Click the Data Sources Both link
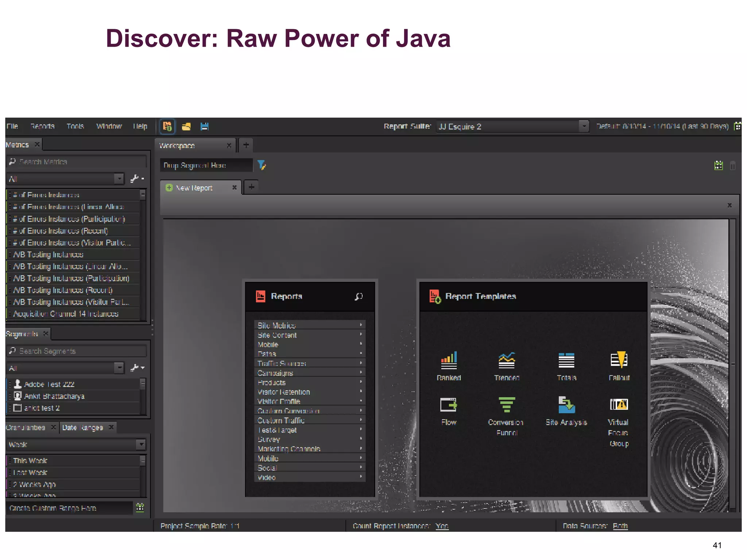747x560 pixels. click(620, 526)
